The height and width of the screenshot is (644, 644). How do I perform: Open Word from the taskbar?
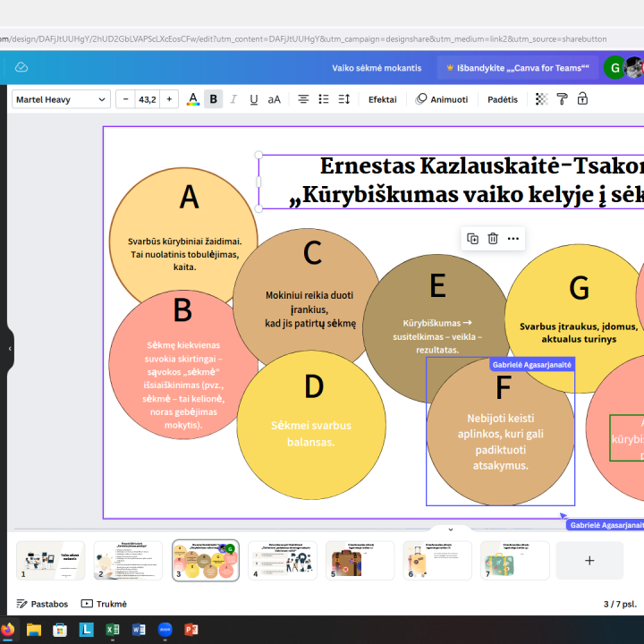click(139, 630)
